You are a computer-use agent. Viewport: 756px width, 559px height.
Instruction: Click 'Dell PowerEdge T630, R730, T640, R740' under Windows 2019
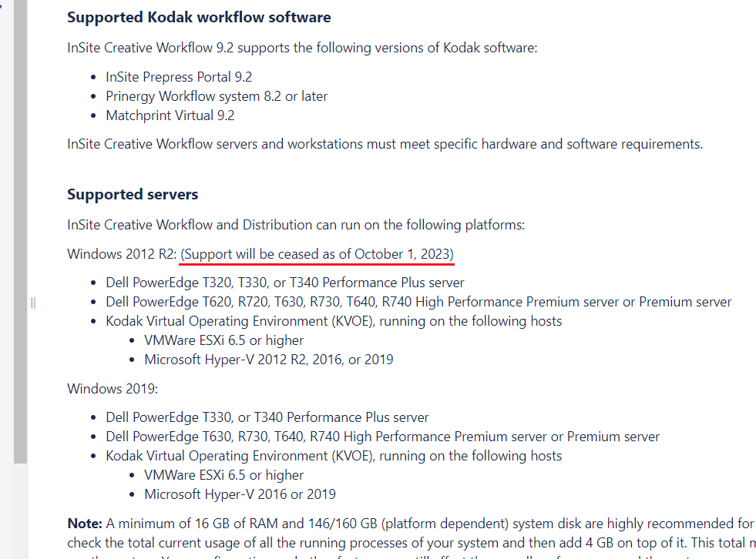pos(382,437)
